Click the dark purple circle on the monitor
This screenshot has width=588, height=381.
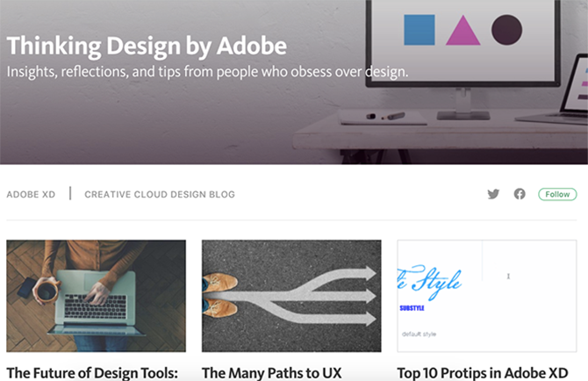(506, 30)
